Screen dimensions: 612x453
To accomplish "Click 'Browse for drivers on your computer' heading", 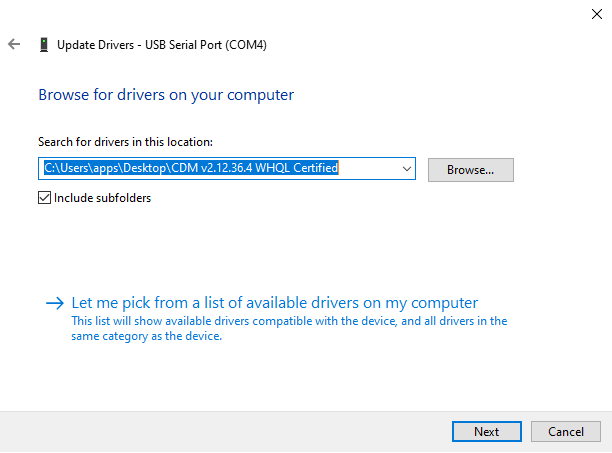I will click(x=166, y=95).
